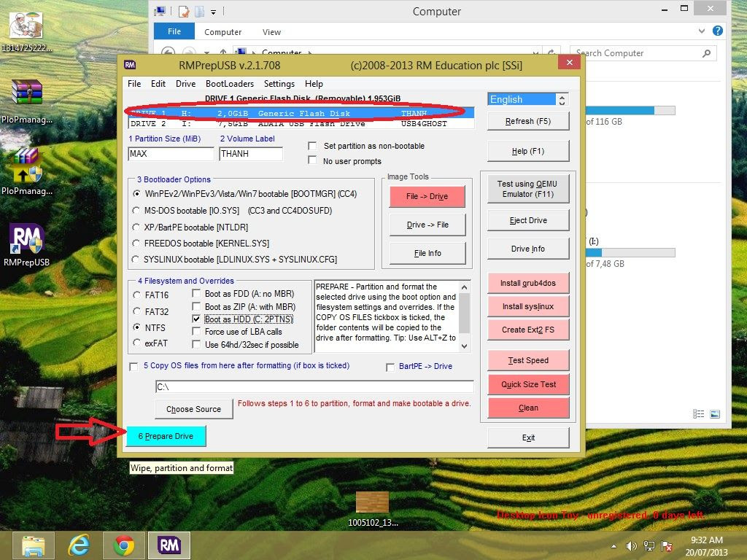Open the address bar history dropdown in Computer
The image size is (747, 560).
[536, 52]
